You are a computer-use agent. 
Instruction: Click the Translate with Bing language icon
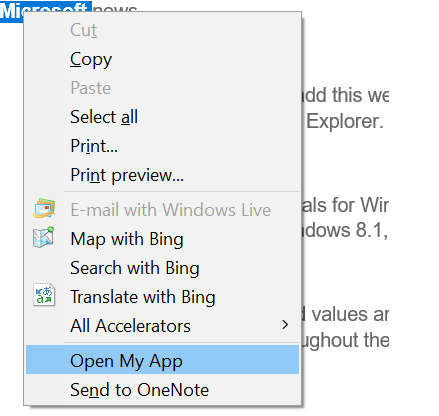coord(44,295)
